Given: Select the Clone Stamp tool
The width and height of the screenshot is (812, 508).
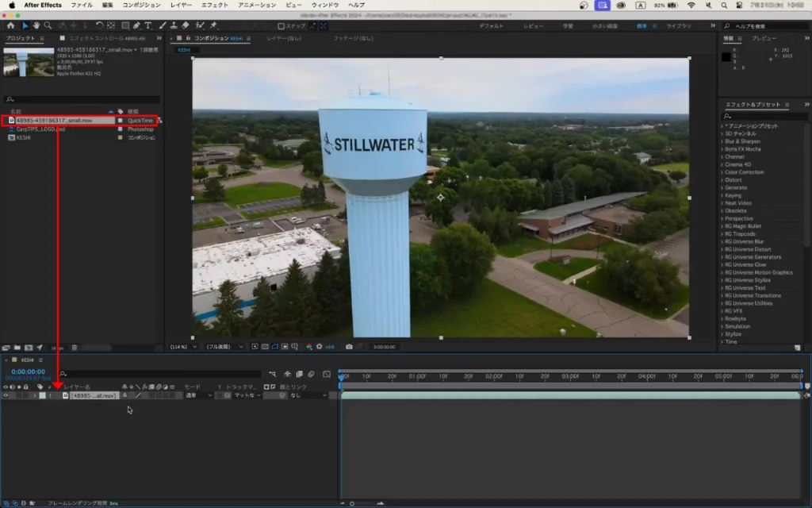Looking at the screenshot, I should [174, 25].
